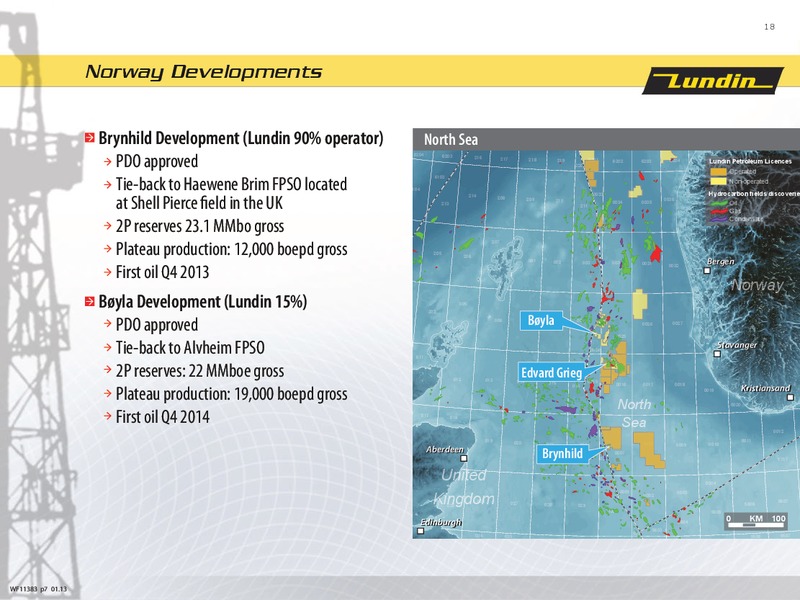Image resolution: width=800 pixels, height=600 pixels.
Task: Click "PDO approved" under Brynhild Development
Action: coord(157,161)
